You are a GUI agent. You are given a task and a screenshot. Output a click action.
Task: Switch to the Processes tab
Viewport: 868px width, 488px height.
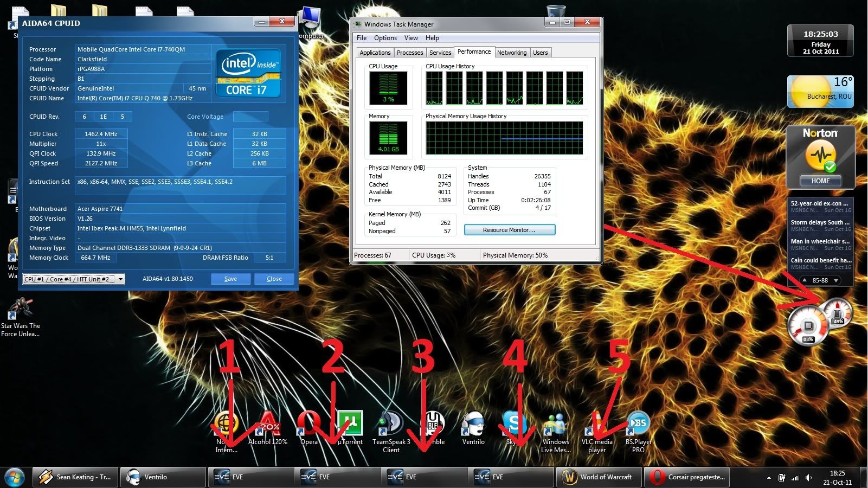tap(410, 53)
